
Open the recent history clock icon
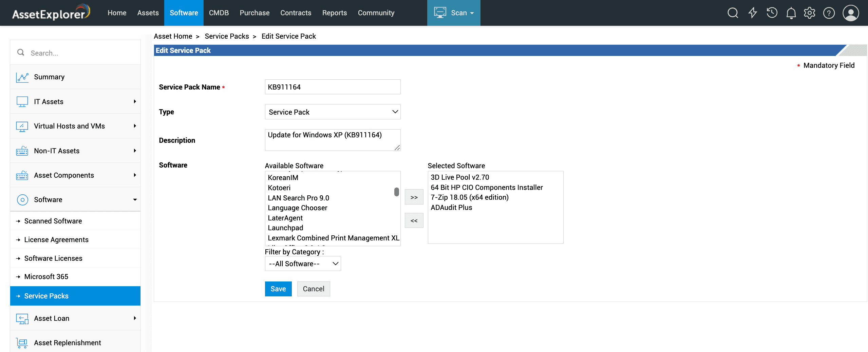772,13
